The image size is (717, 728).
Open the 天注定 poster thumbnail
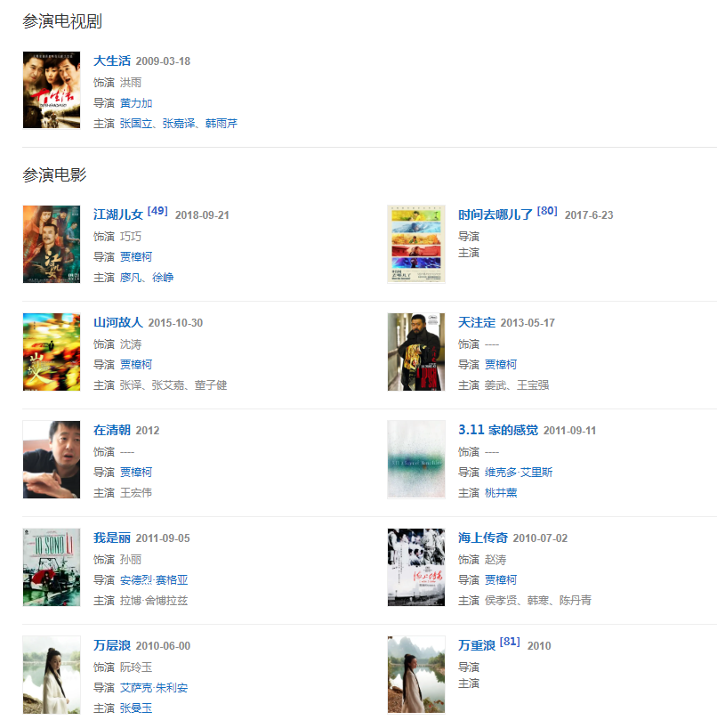click(x=416, y=352)
